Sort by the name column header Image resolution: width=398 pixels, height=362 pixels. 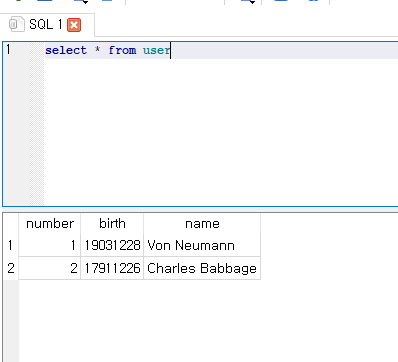pos(202,224)
